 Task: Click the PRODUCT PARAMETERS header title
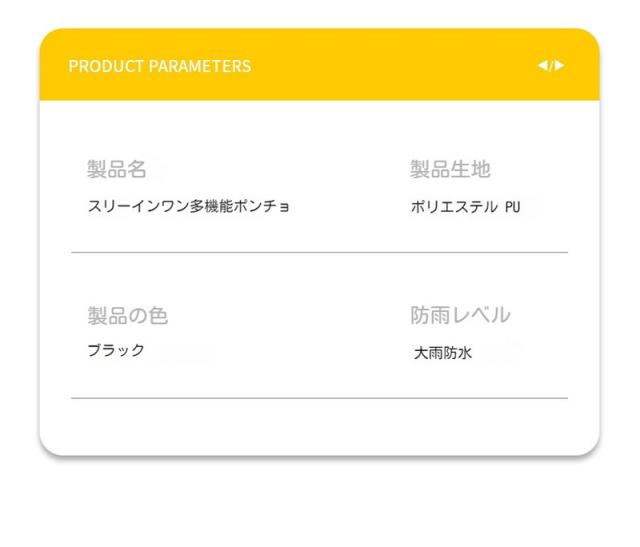tap(160, 67)
